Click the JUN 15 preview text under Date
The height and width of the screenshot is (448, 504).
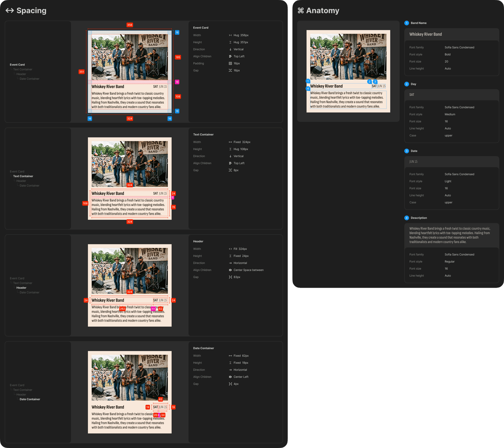point(413,161)
